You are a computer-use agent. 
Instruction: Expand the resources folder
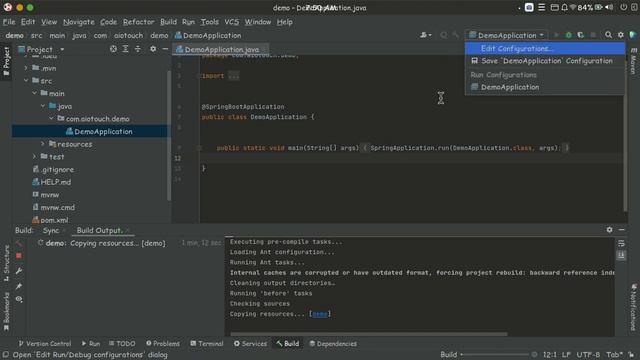(x=43, y=144)
